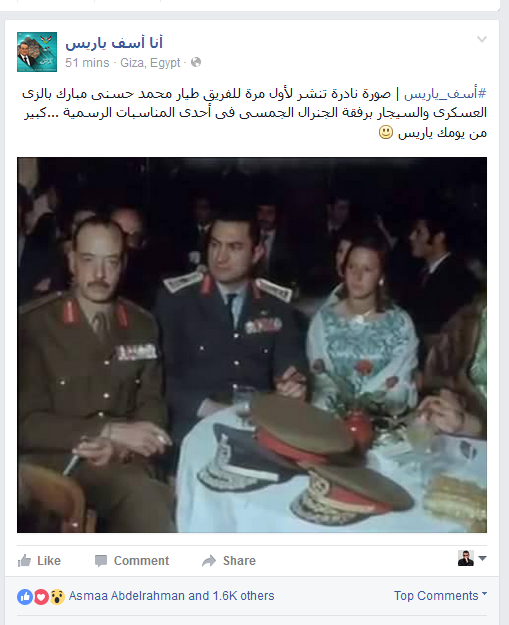
Task: Click the red Love reaction icon
Action: coord(41,597)
